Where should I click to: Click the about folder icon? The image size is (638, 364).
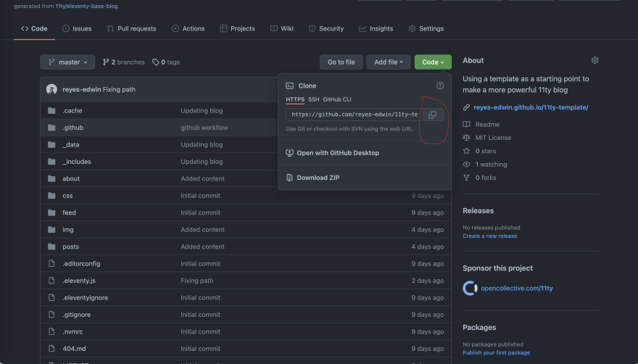51,179
